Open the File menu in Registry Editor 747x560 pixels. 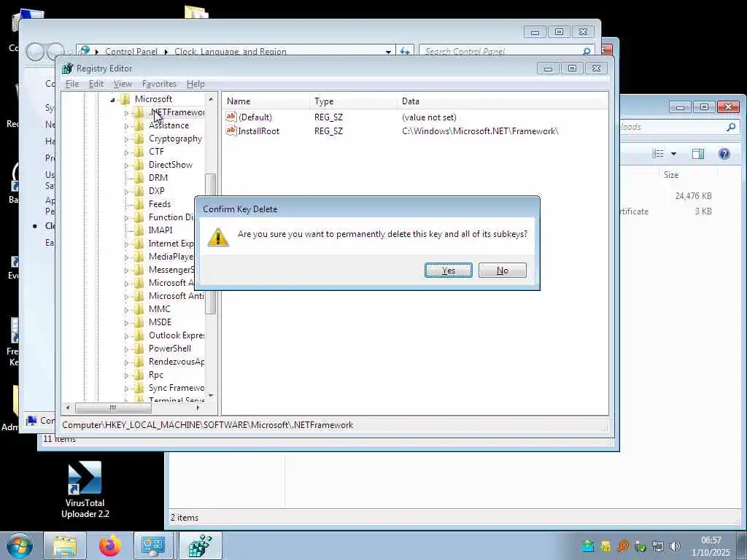(x=72, y=84)
